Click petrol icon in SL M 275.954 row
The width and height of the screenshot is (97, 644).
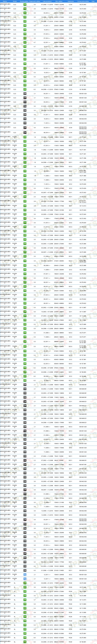[x=25, y=629]
